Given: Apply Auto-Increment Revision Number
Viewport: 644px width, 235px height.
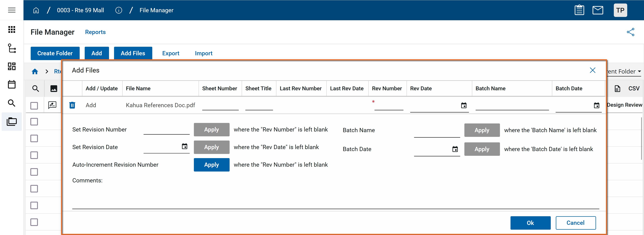Looking at the screenshot, I should [x=211, y=165].
